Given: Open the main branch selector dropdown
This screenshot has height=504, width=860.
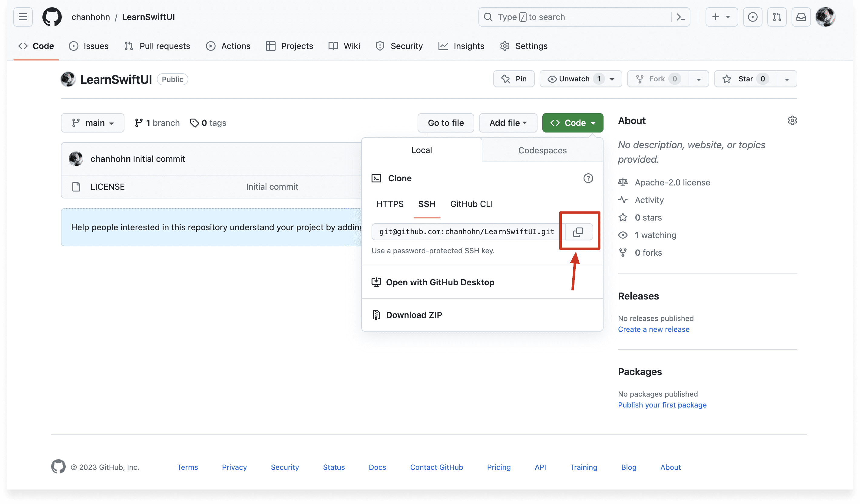Looking at the screenshot, I should [x=92, y=123].
